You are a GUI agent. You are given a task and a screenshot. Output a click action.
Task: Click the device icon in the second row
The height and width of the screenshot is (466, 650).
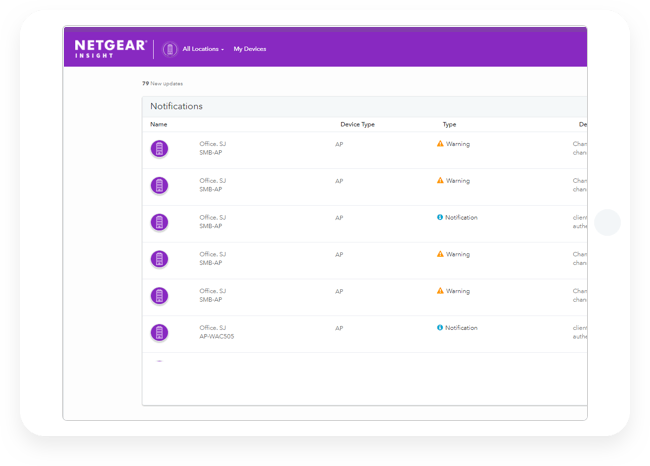pyautogui.click(x=159, y=186)
